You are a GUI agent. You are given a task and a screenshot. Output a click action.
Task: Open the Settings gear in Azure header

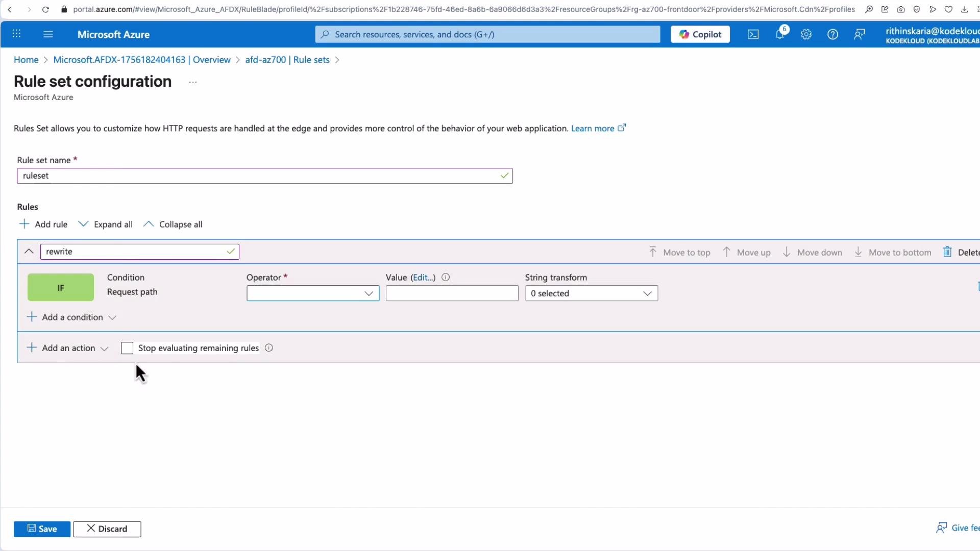tap(806, 34)
